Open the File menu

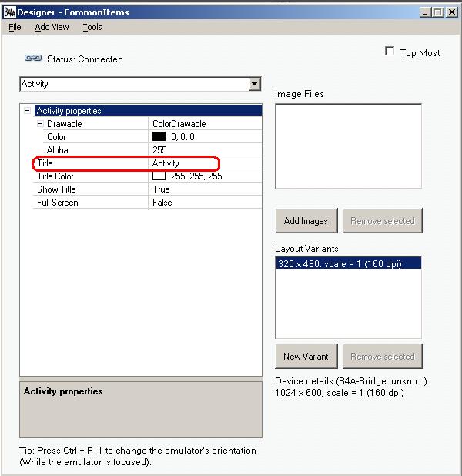[15, 27]
